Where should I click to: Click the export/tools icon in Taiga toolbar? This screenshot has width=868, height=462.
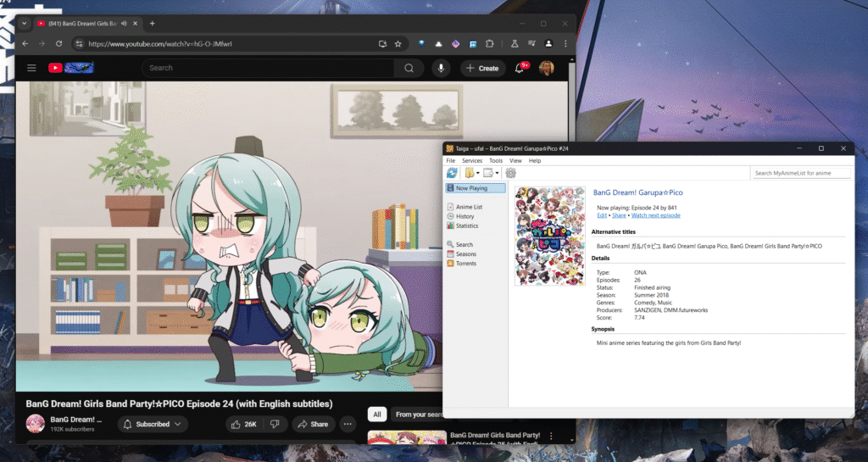tap(488, 173)
